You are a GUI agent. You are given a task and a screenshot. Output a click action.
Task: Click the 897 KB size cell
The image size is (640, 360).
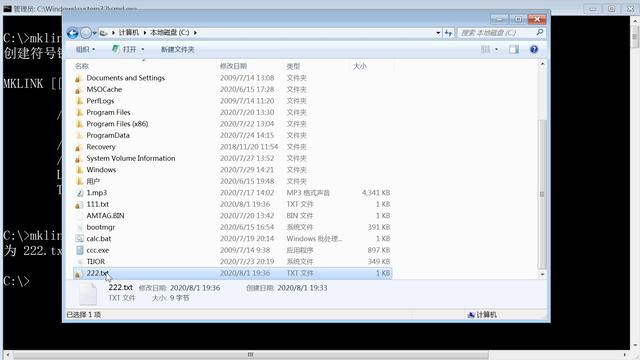pyautogui.click(x=379, y=250)
